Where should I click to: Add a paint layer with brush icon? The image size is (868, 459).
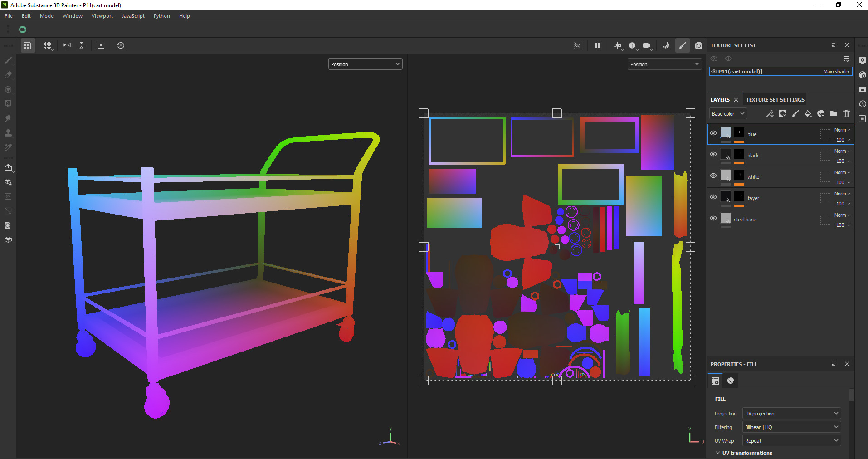coord(795,114)
